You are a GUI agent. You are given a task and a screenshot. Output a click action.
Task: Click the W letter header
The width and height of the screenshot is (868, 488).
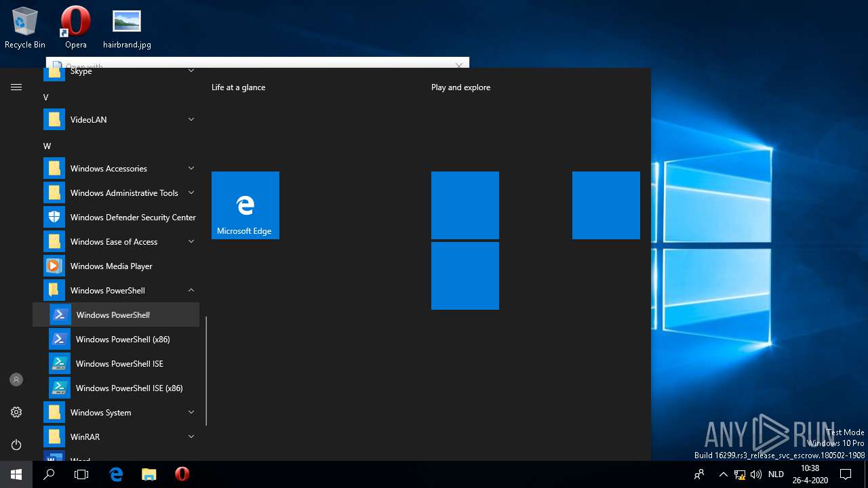coord(47,146)
